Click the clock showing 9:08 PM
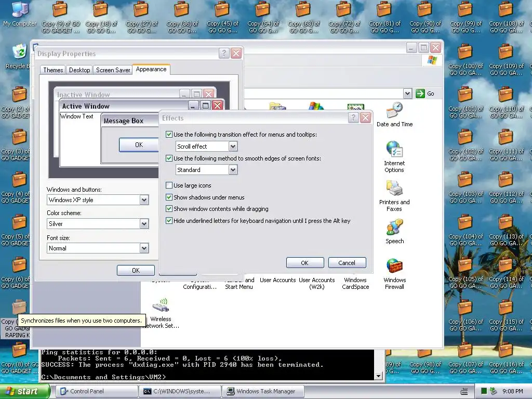 512,391
